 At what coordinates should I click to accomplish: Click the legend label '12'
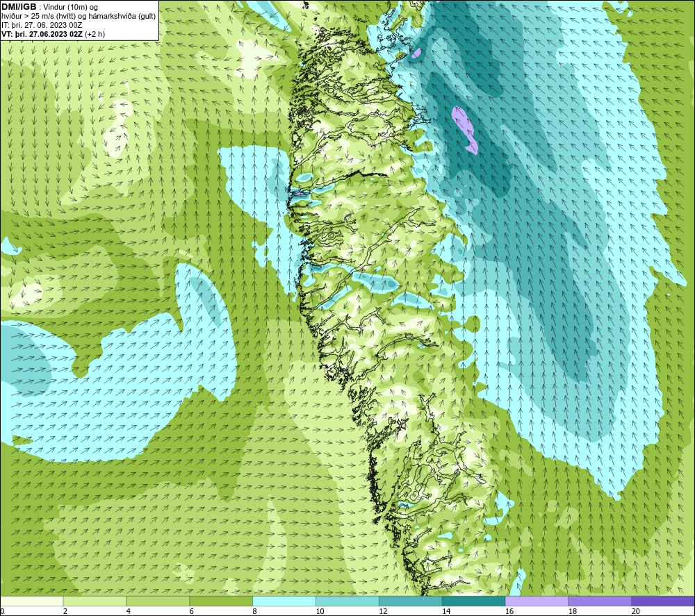tap(383, 612)
